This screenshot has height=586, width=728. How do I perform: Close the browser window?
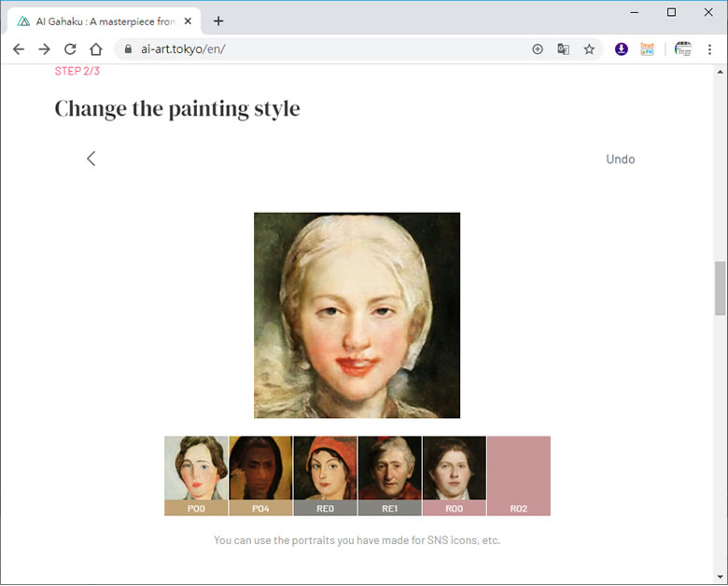pos(708,12)
